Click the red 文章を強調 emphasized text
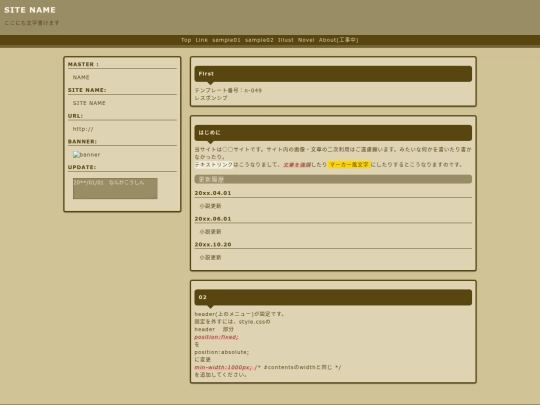Viewport: 540px width, 405px height. coord(297,165)
